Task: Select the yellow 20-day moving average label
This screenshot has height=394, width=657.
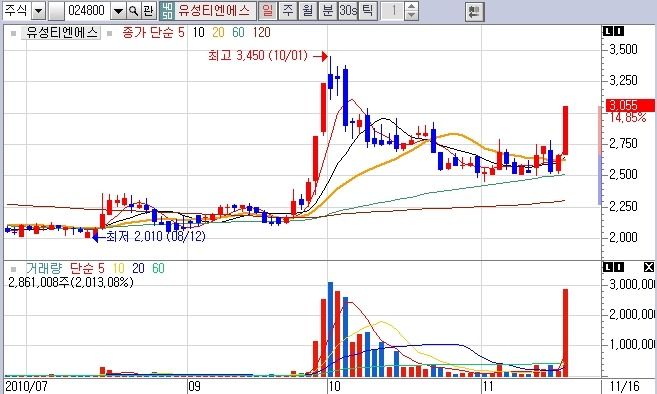Action: click(218, 33)
